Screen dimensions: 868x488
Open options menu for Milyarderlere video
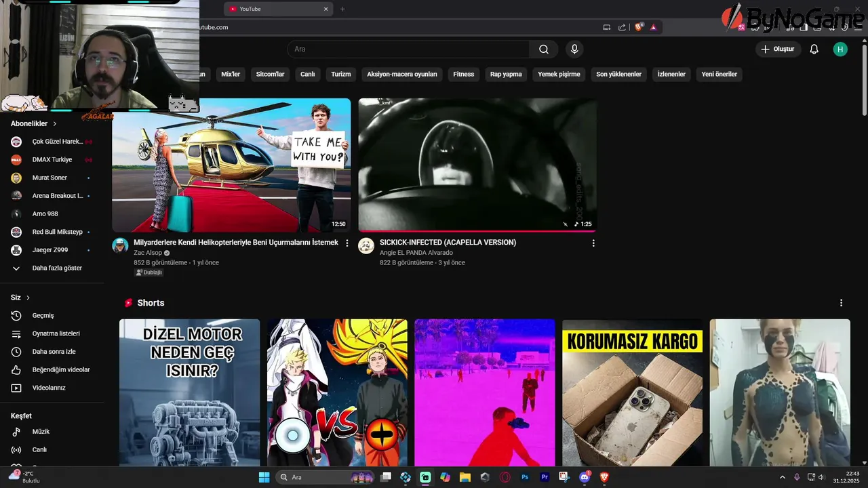[347, 243]
